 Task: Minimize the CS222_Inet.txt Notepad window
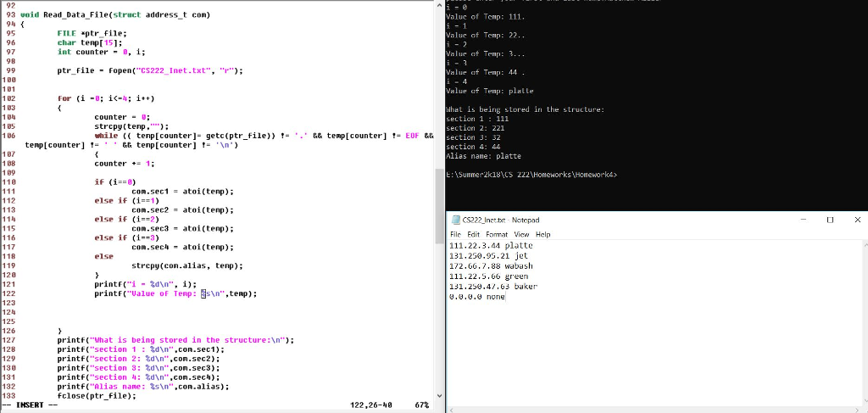click(x=804, y=220)
